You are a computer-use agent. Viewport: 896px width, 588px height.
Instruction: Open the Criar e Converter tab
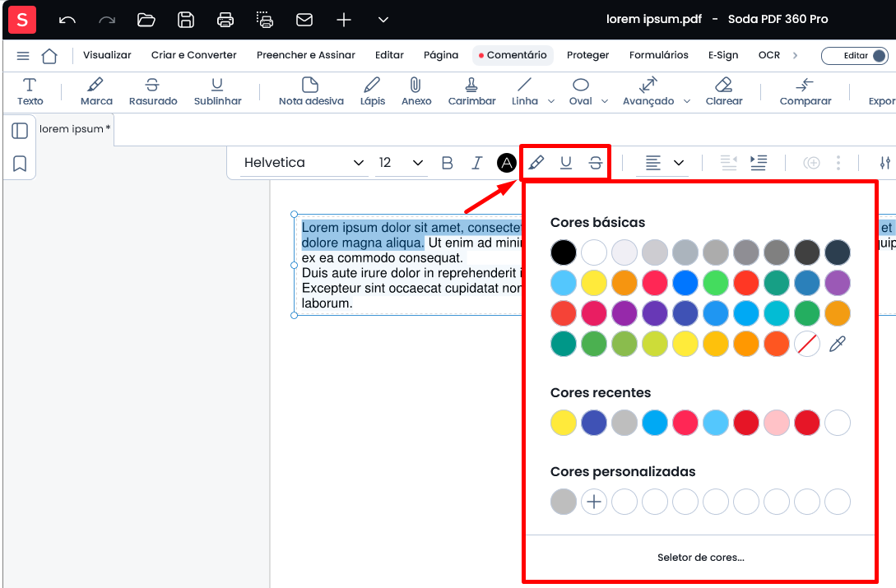pyautogui.click(x=193, y=55)
